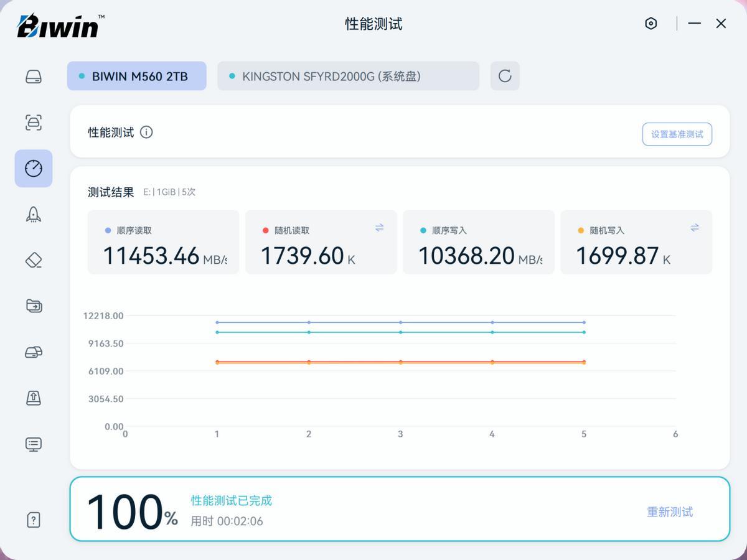This screenshot has height=560, width=747.
Task: Click the E: | 1GiB | 5次 test parameters text
Action: (x=169, y=192)
